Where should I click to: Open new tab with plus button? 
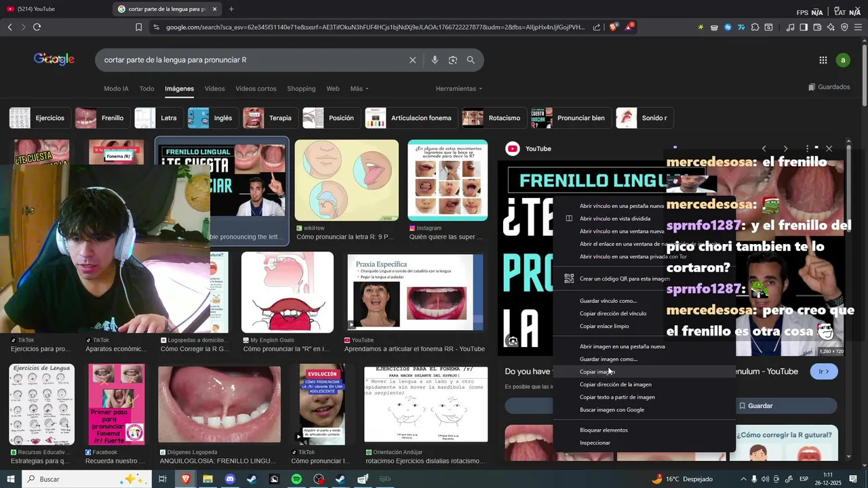click(231, 9)
